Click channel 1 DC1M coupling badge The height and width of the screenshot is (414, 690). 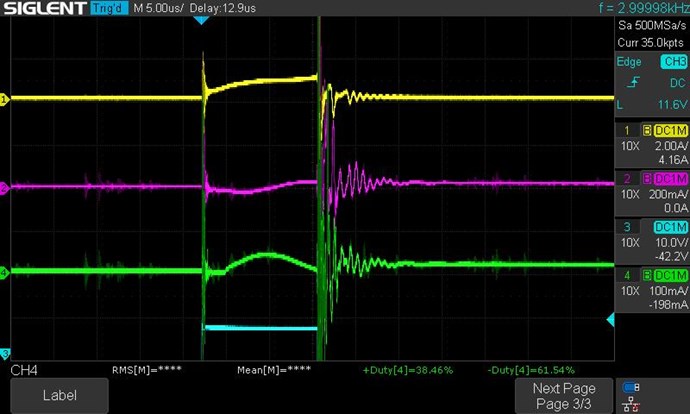[671, 131]
